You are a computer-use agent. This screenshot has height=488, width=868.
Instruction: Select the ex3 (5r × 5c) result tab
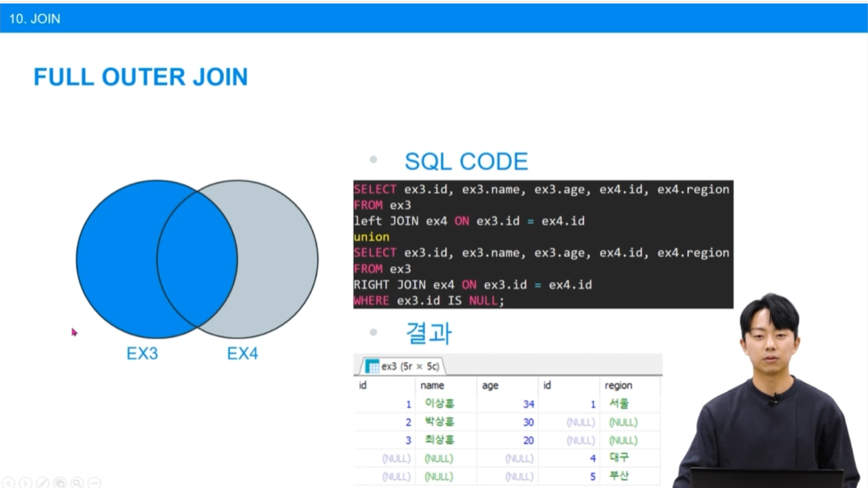pyautogui.click(x=402, y=366)
